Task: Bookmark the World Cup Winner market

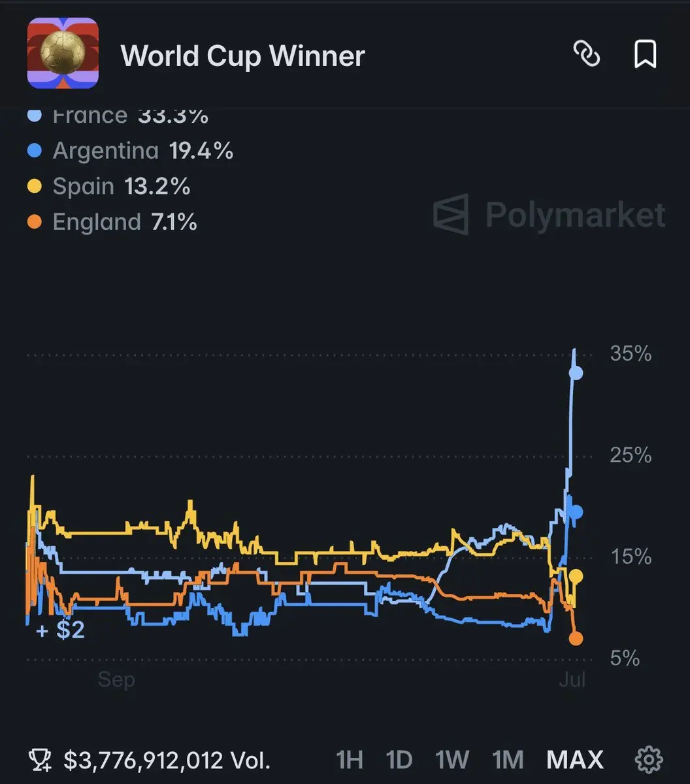Action: [645, 54]
